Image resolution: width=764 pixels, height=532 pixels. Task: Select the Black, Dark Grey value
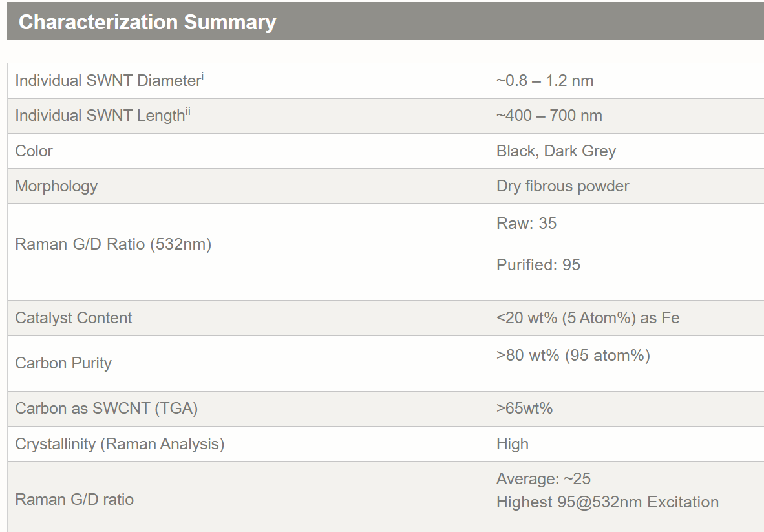[556, 151]
